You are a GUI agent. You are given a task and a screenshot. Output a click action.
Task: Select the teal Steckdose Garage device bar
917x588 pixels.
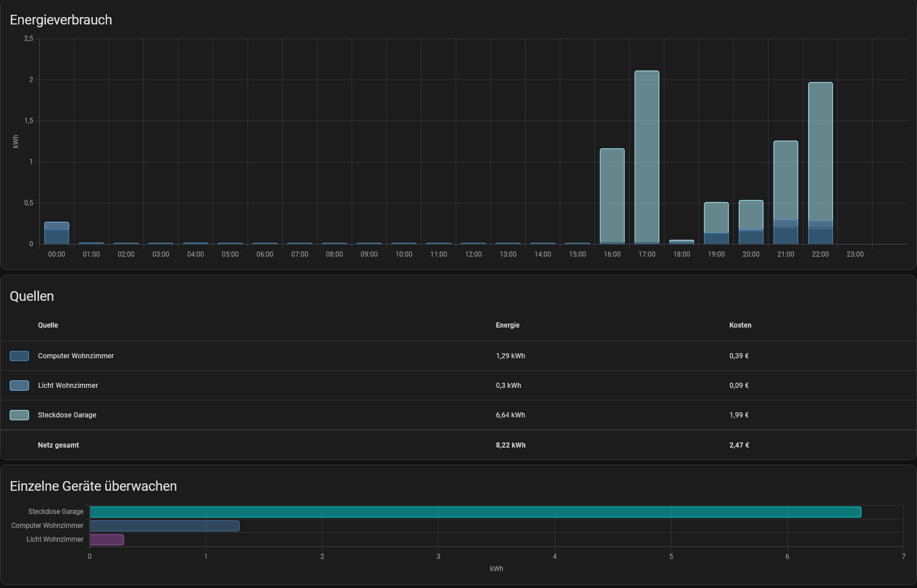click(x=475, y=512)
